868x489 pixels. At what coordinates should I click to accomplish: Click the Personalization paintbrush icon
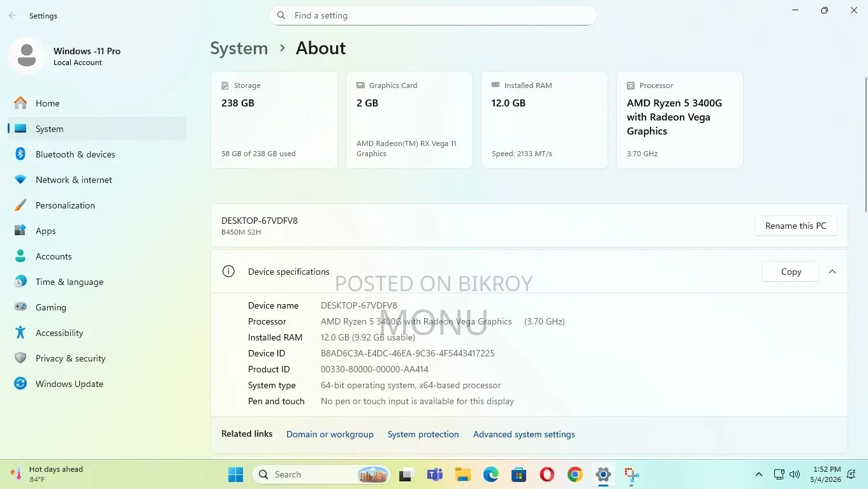pos(20,205)
